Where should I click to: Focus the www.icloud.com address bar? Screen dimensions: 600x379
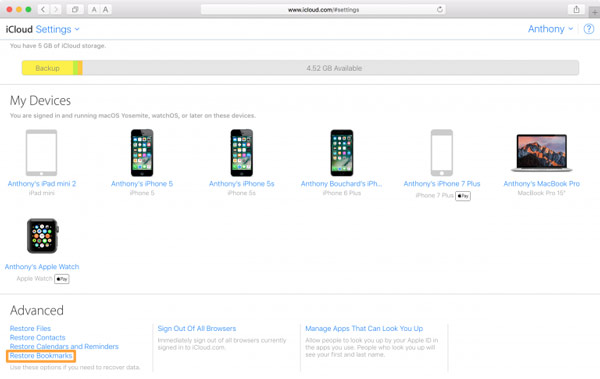323,10
